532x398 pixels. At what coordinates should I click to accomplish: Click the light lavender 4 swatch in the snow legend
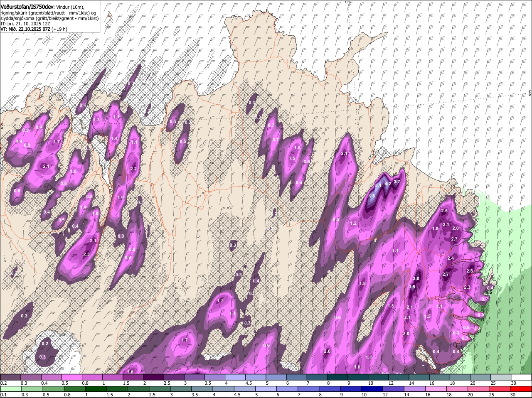[x=236, y=377]
